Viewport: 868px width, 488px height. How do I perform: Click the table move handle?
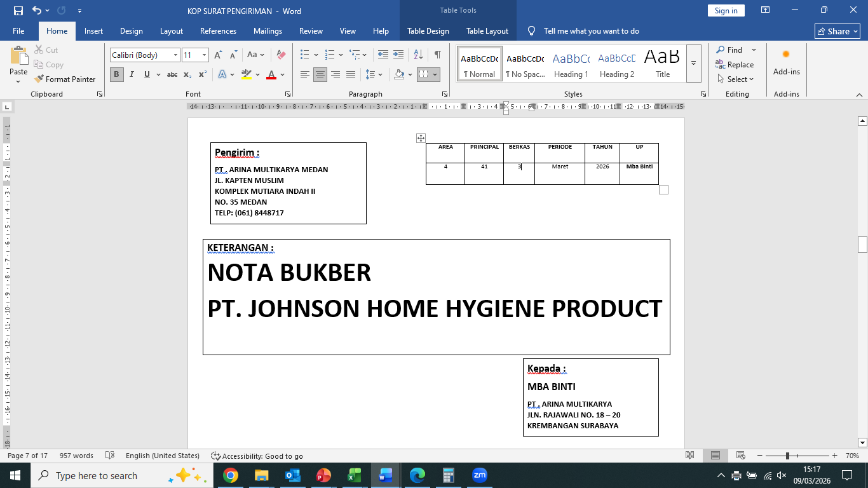point(421,138)
